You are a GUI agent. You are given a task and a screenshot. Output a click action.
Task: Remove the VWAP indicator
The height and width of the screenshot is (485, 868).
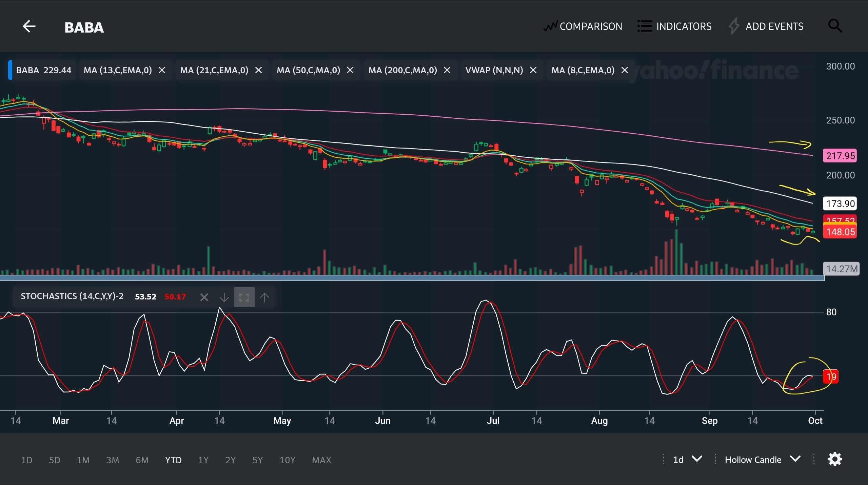click(x=533, y=70)
